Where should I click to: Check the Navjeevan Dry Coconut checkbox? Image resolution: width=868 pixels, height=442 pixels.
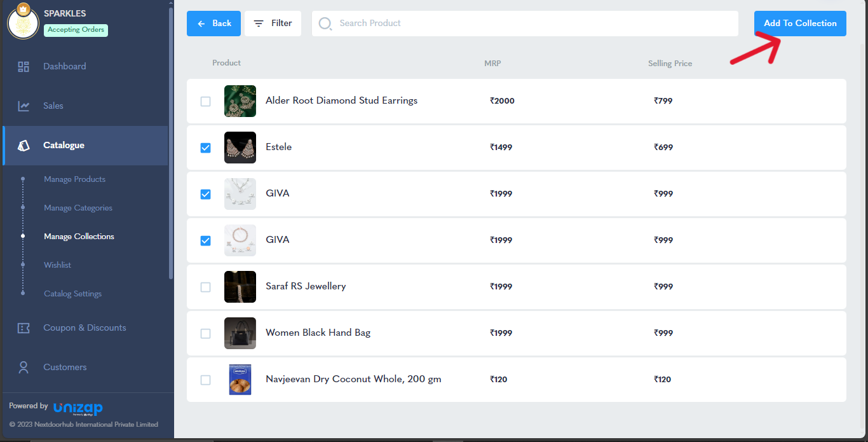pos(205,380)
